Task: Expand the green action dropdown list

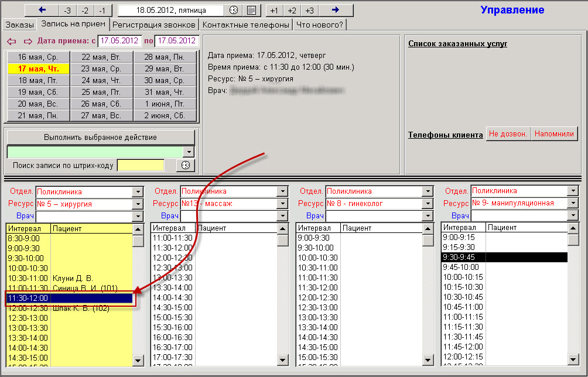Action: (x=189, y=152)
